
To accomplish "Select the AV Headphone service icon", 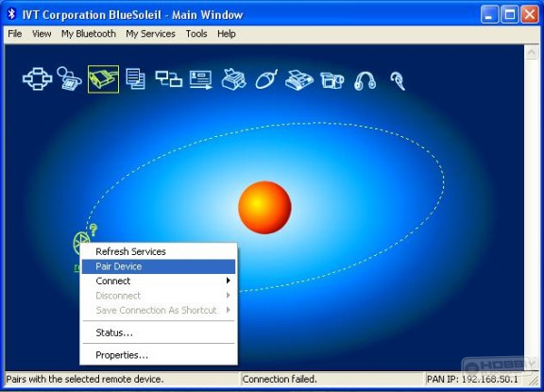I will [x=365, y=80].
